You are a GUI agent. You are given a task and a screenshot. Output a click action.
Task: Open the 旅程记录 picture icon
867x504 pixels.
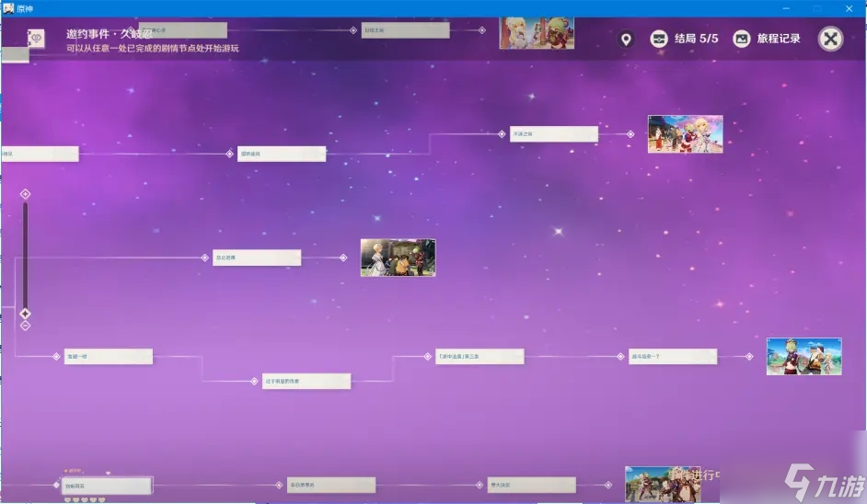[x=742, y=39]
